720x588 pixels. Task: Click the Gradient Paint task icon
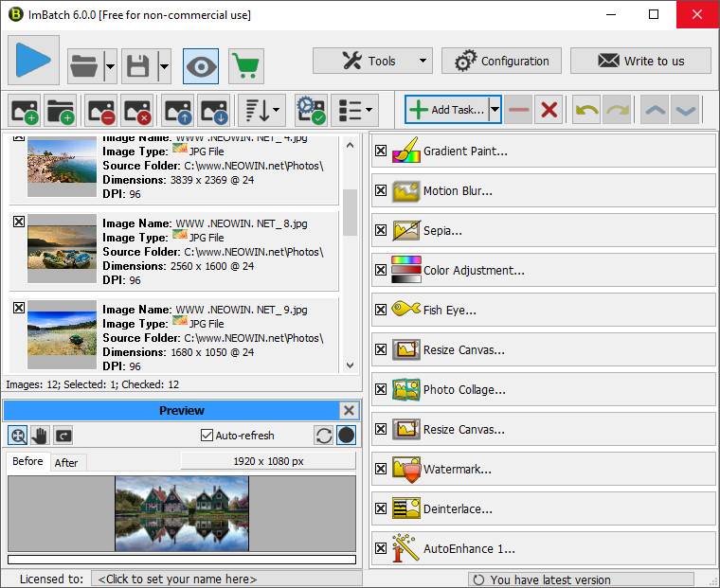pyautogui.click(x=405, y=151)
